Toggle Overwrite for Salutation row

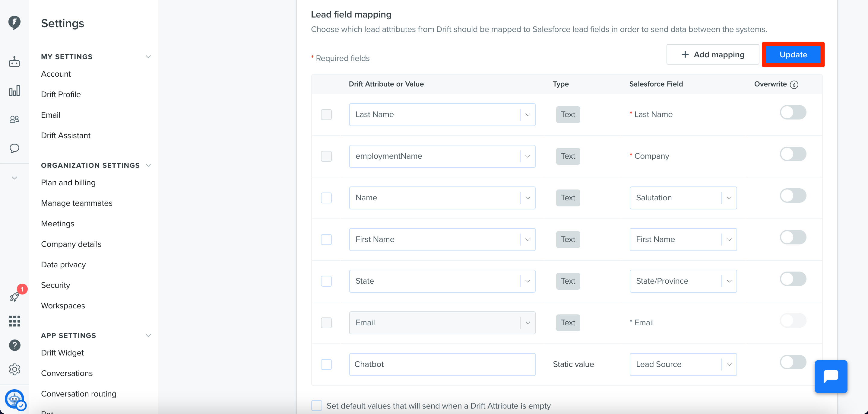click(x=793, y=196)
